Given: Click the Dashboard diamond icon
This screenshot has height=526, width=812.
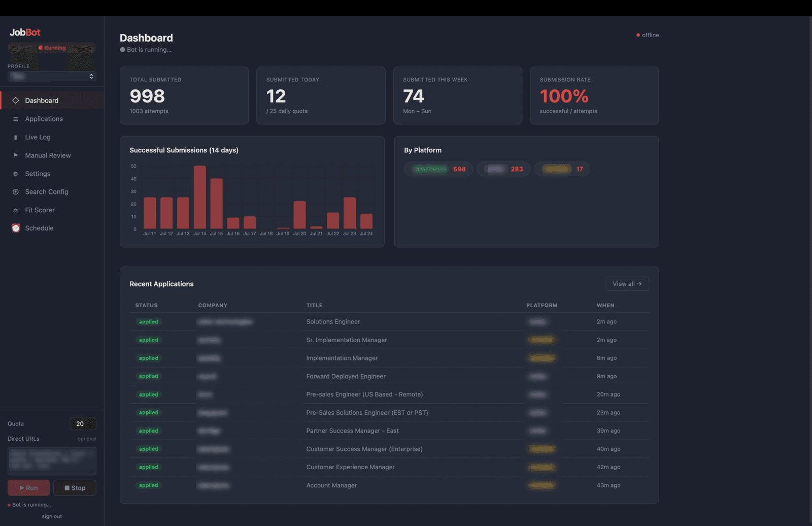Looking at the screenshot, I should pos(15,101).
